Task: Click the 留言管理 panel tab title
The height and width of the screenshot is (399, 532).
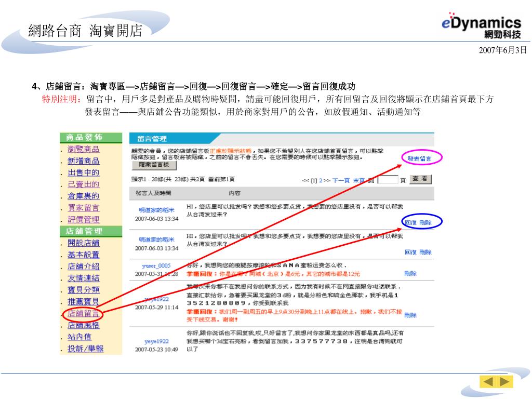Action: [152, 139]
